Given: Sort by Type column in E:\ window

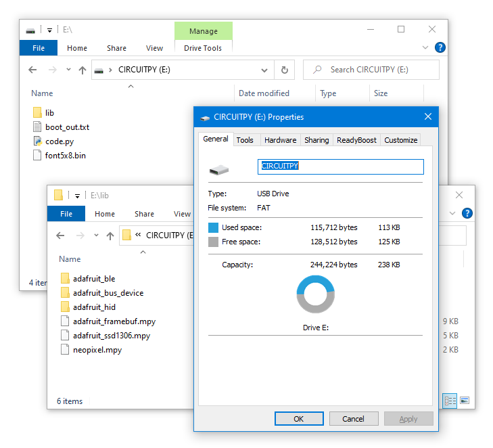Looking at the screenshot, I should (x=328, y=93).
